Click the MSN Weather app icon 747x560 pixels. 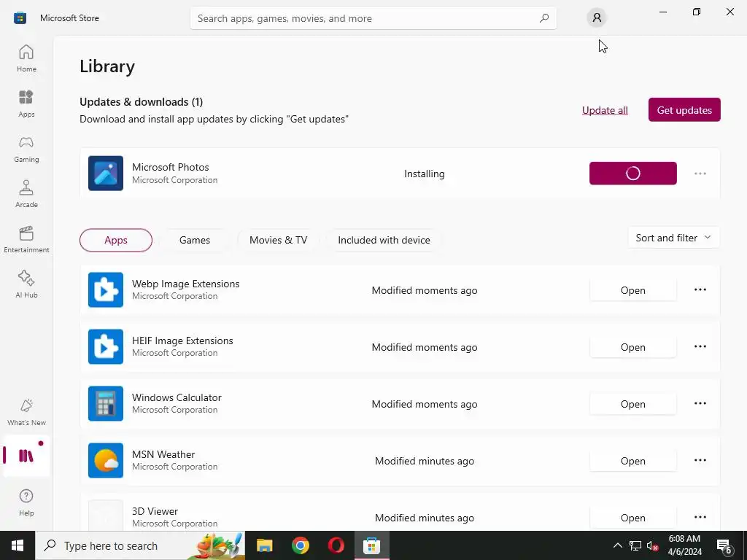pyautogui.click(x=106, y=461)
